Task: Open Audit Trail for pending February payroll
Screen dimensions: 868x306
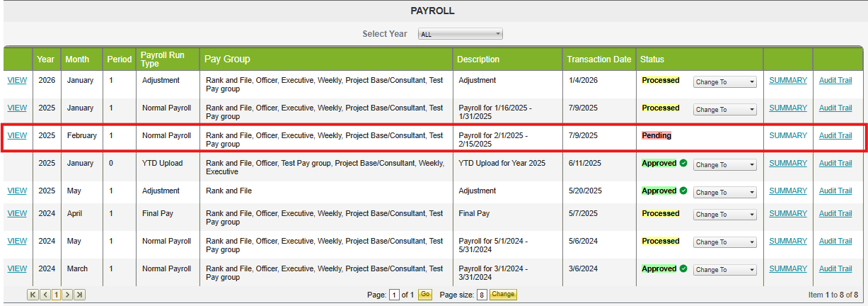Action: coord(835,136)
